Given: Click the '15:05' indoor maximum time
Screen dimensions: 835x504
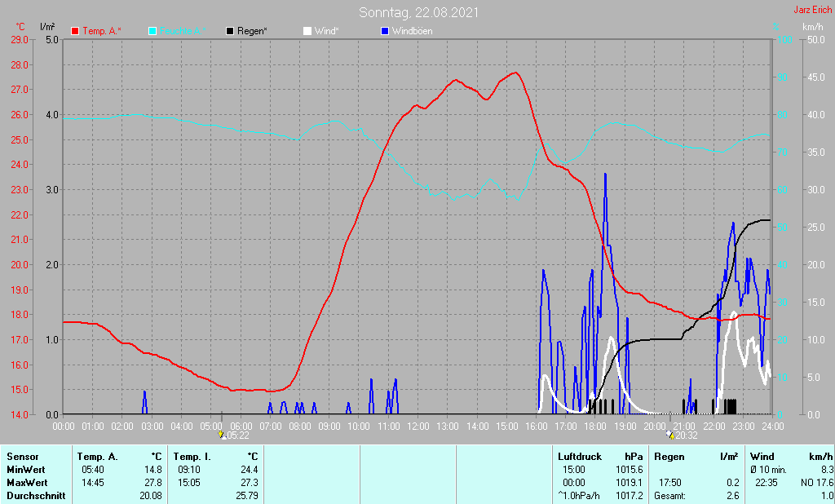Looking at the screenshot, I should [x=188, y=482].
